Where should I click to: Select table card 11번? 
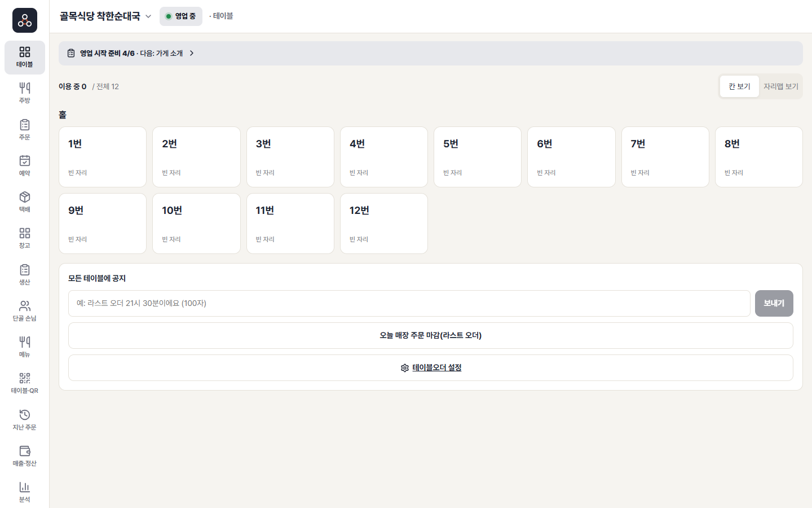290,224
